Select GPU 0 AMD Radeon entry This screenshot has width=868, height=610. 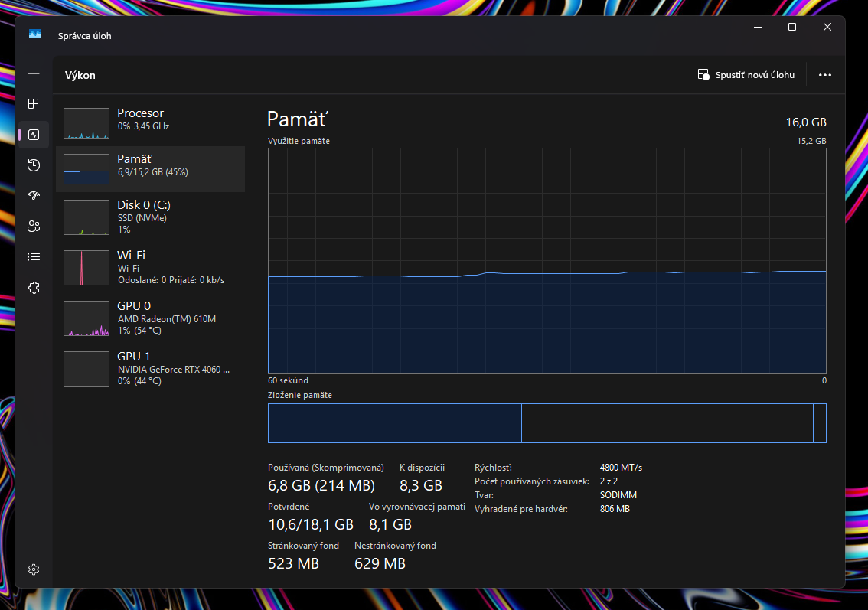(150, 318)
